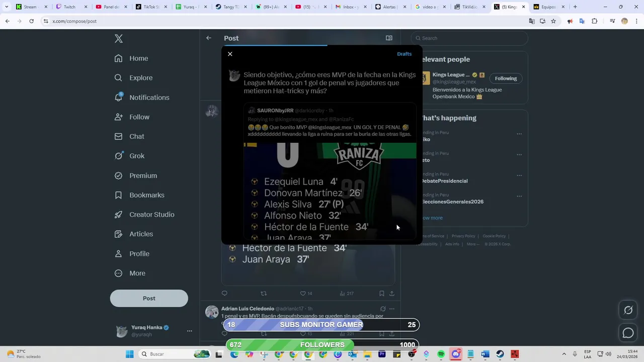Screen dimensions: 644x362
Task: Click the Windows Start button
Action: click(129, 354)
